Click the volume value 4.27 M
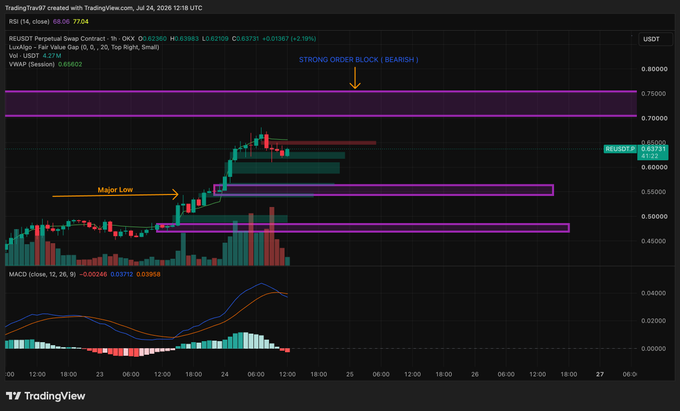Viewport: 680px width, 411px height. pos(52,56)
